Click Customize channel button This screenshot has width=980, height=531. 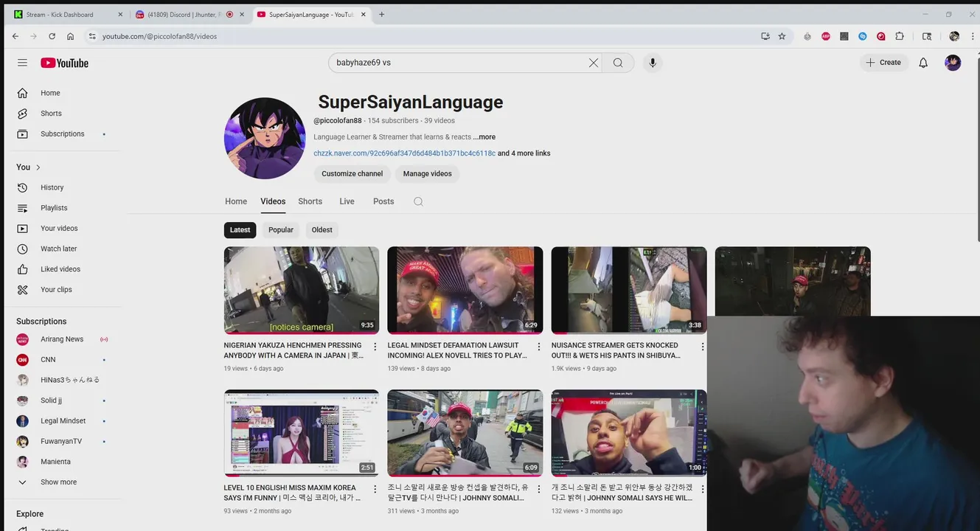tap(352, 174)
